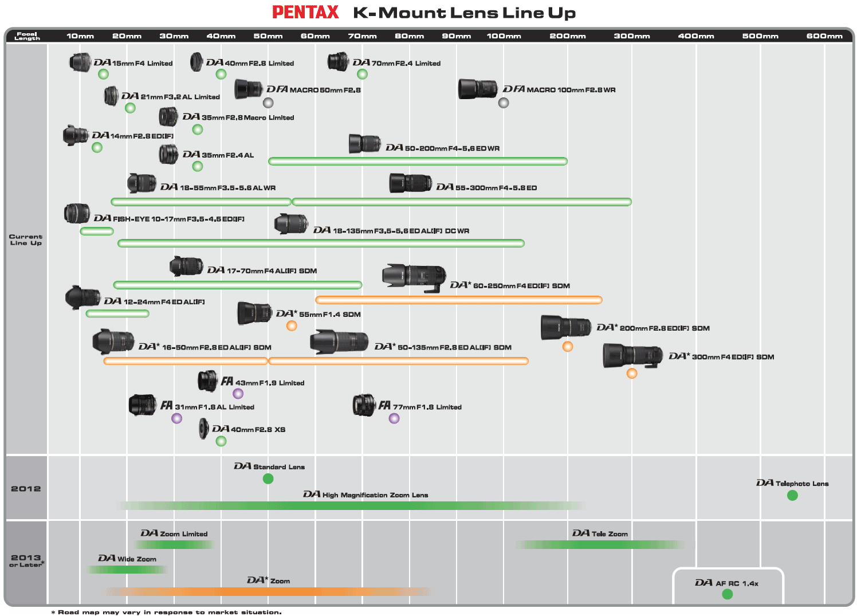Click the orange dot under DA* 200mm F2.8
857x616 pixels.
click(568, 346)
